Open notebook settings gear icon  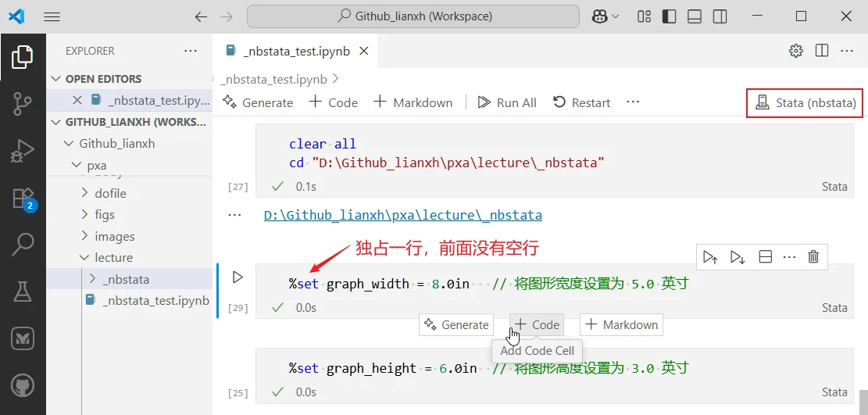tap(796, 51)
